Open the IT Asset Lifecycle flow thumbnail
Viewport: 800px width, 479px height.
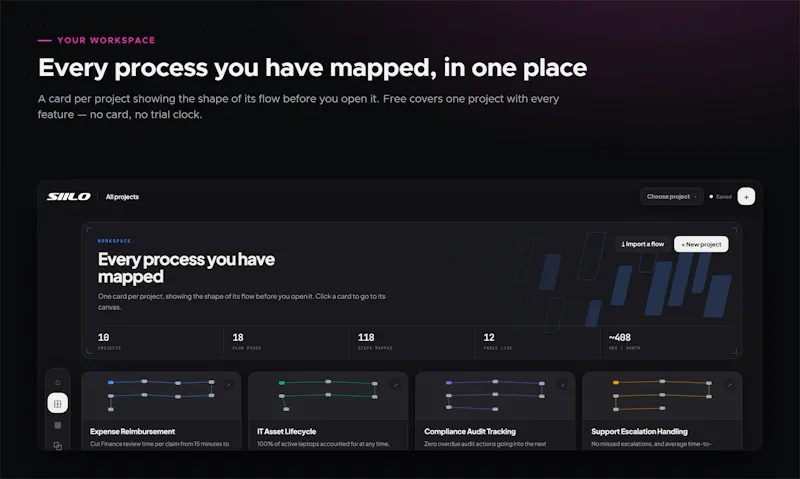click(x=328, y=395)
